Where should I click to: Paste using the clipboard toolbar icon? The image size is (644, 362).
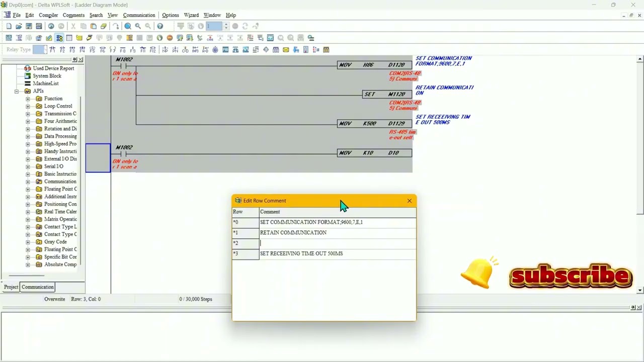[x=93, y=26]
